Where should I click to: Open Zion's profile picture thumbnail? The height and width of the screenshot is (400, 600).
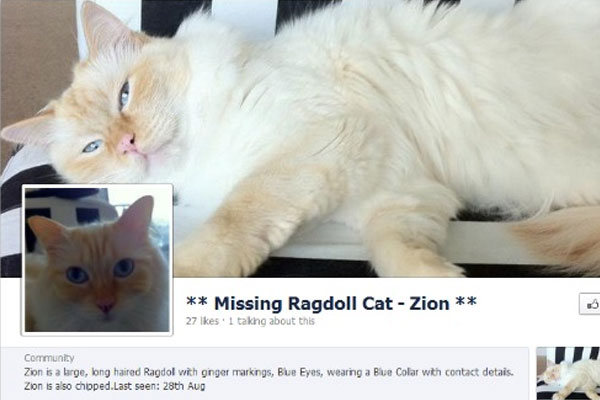tap(97, 260)
